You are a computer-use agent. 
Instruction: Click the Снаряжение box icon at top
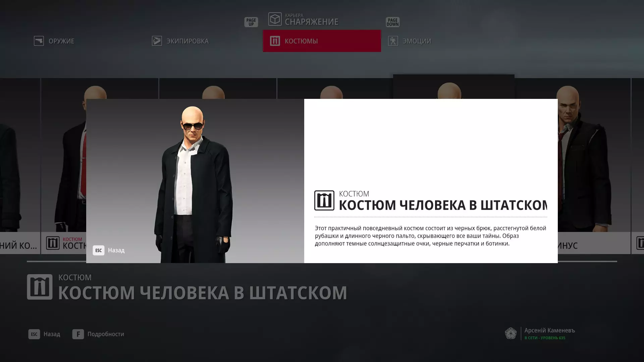(x=275, y=19)
